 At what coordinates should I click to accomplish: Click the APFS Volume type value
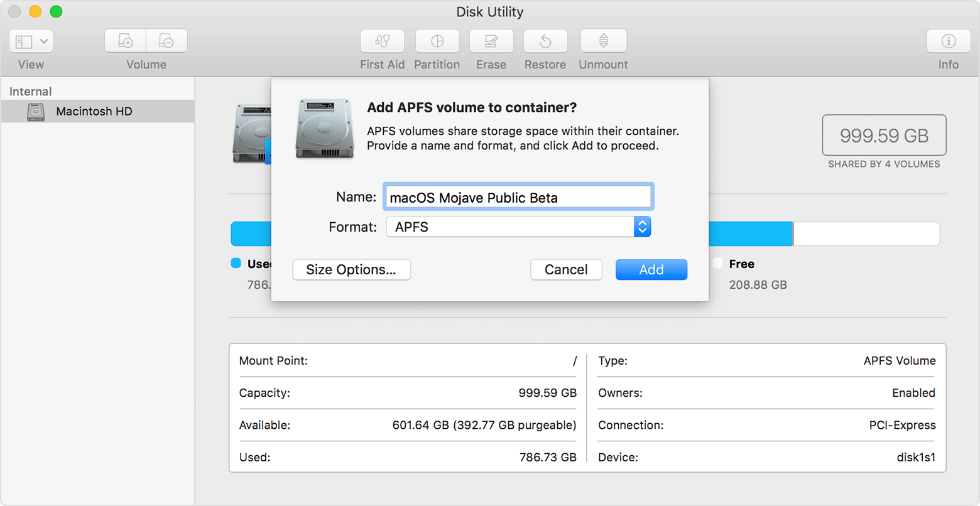pos(900,360)
